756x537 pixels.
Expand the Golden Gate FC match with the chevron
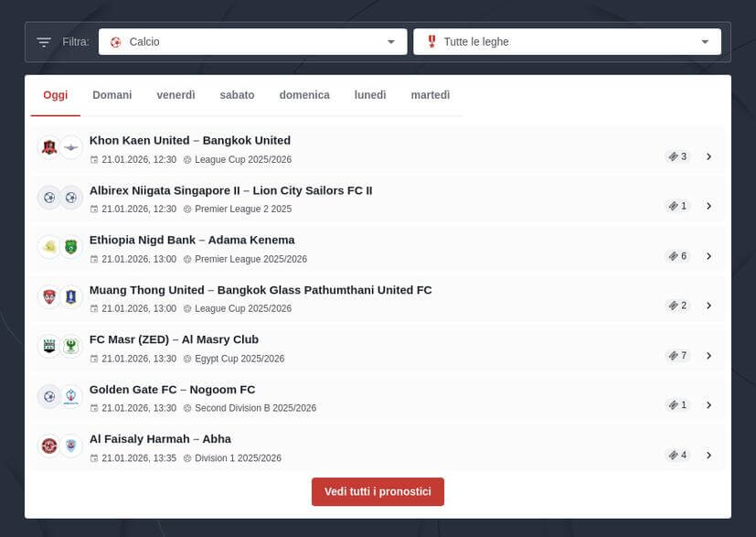709,404
